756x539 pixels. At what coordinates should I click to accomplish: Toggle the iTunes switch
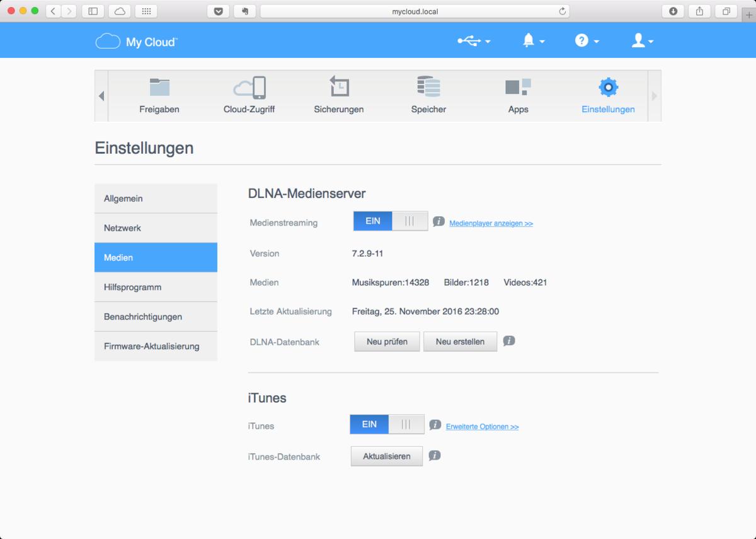pyautogui.click(x=387, y=424)
